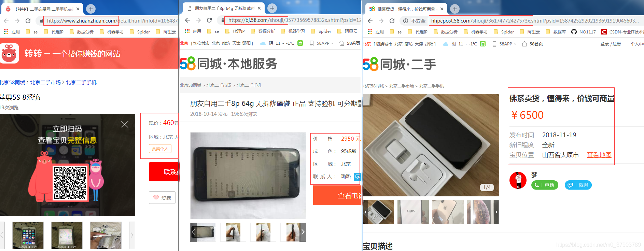
Task: Close the 佛系卖货 browser tab
Action: [442, 9]
